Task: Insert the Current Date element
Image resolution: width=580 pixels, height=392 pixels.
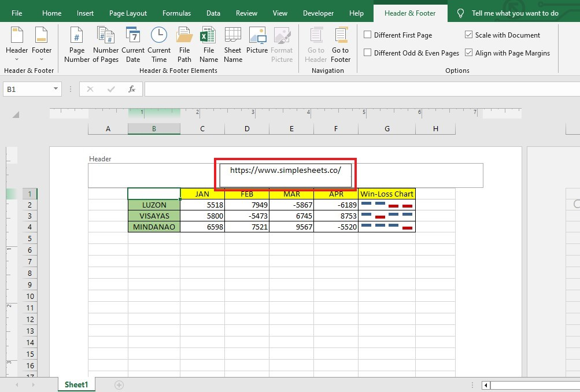Action: [133, 43]
